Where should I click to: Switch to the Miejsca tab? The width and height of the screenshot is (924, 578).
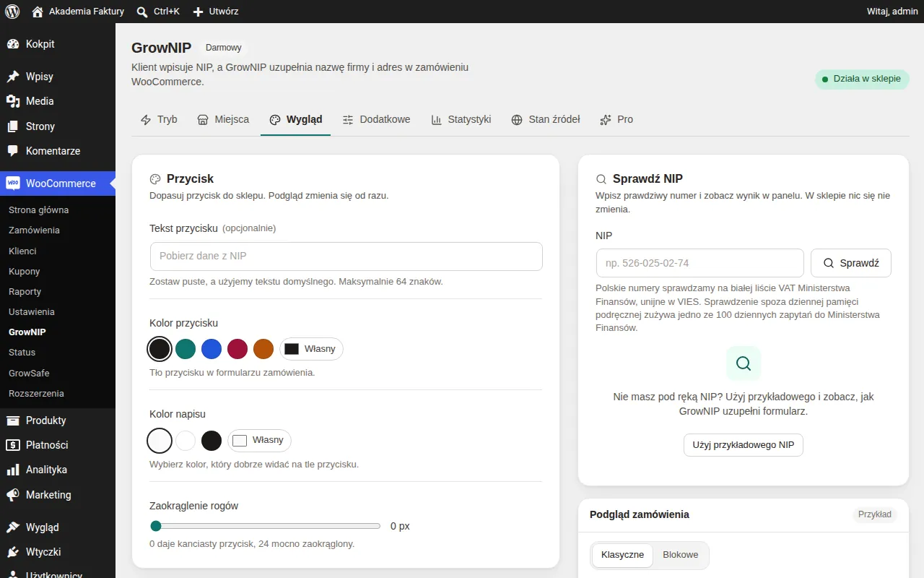[x=223, y=119]
